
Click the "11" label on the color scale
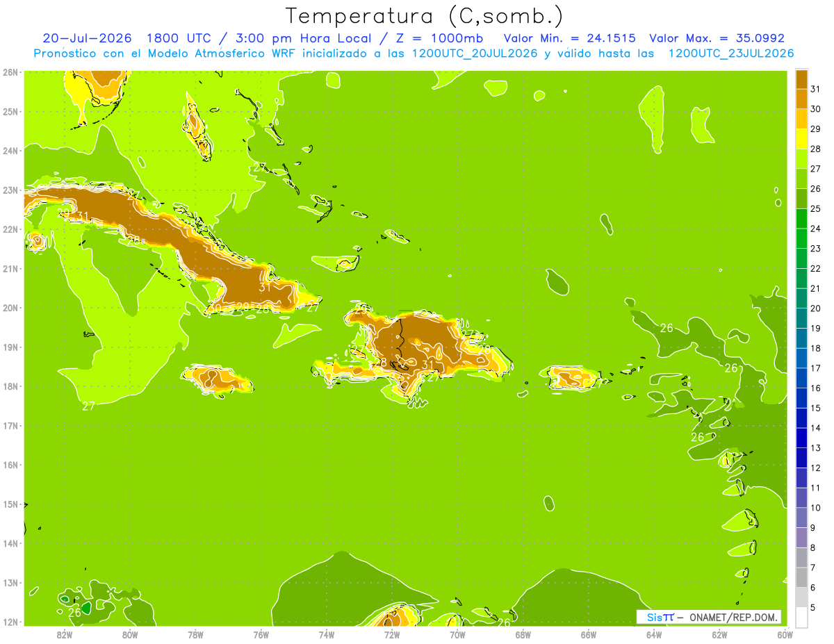click(x=815, y=488)
